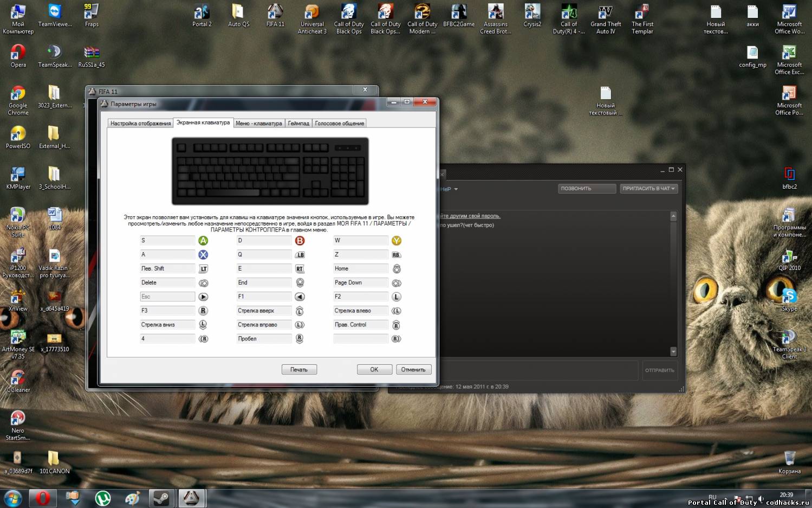812x508 pixels.
Task: Click the tray clock showing 20:39
Action: [786, 495]
